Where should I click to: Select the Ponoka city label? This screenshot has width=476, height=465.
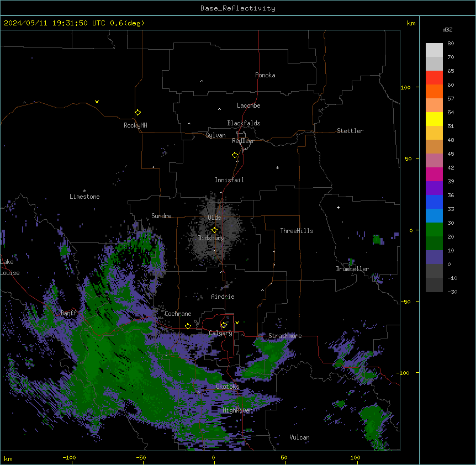click(265, 75)
